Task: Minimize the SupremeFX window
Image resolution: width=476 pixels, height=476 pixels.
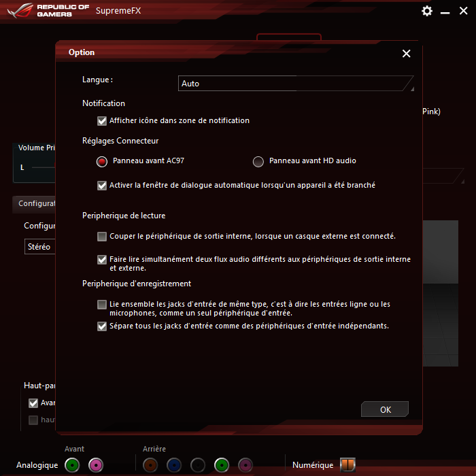Action: 445,12
